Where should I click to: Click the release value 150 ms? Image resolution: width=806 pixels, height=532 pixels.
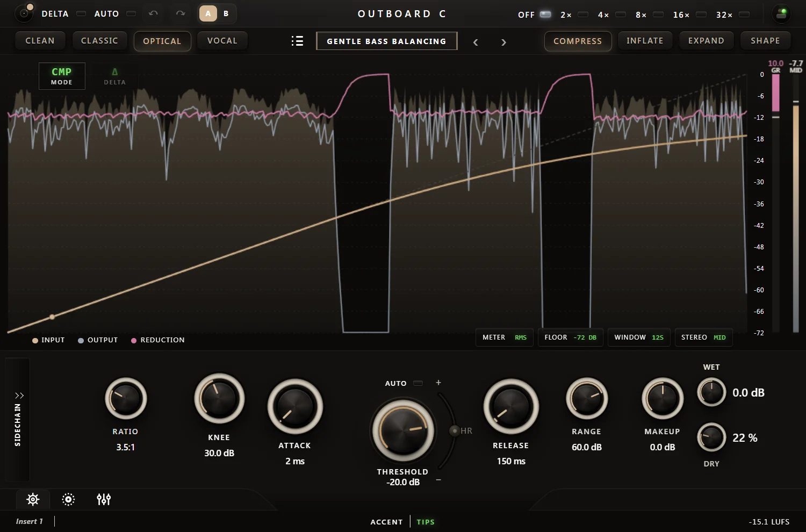tap(511, 461)
